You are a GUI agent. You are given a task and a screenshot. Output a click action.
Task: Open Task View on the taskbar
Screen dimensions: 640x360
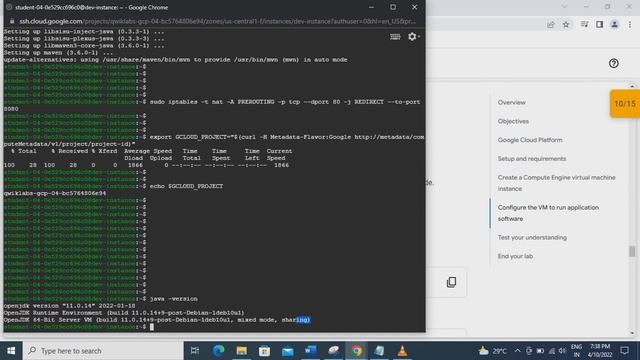point(195,351)
